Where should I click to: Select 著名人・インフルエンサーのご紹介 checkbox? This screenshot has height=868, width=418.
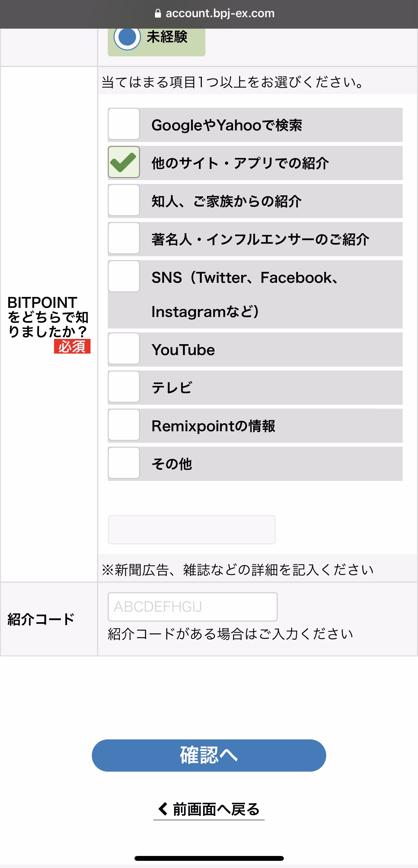tap(124, 238)
